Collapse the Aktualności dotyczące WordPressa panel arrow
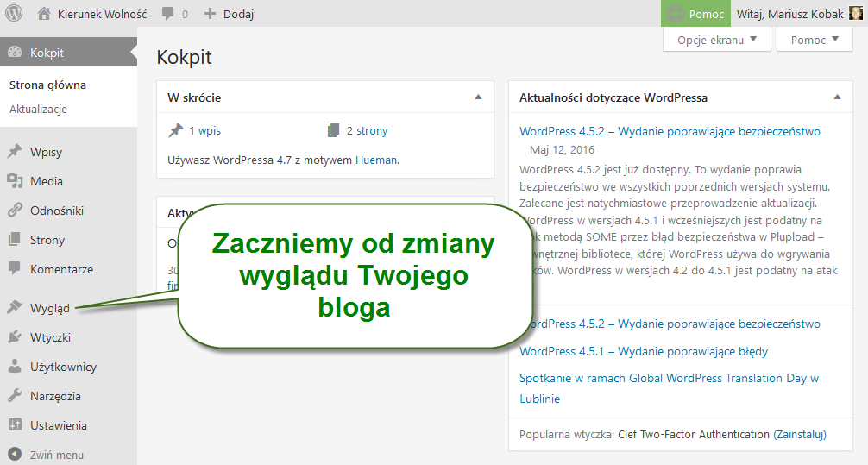 point(837,97)
